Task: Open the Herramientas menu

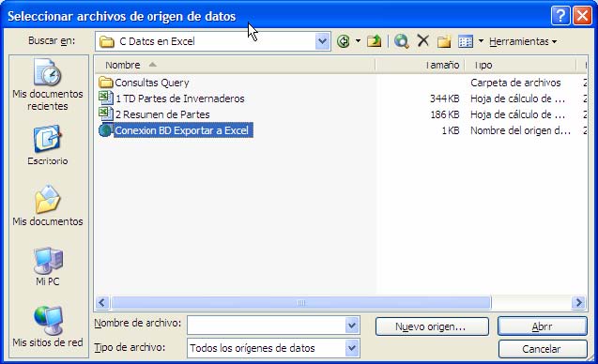Action: (523, 41)
